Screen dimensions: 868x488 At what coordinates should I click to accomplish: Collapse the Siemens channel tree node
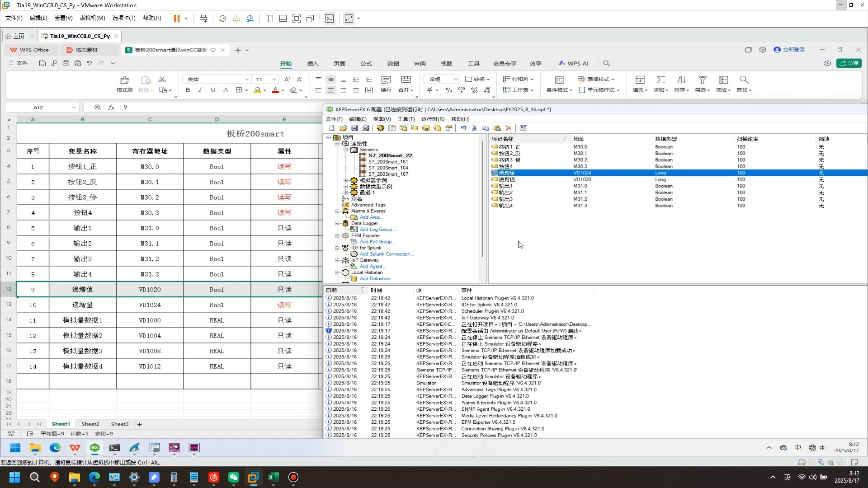(x=346, y=150)
